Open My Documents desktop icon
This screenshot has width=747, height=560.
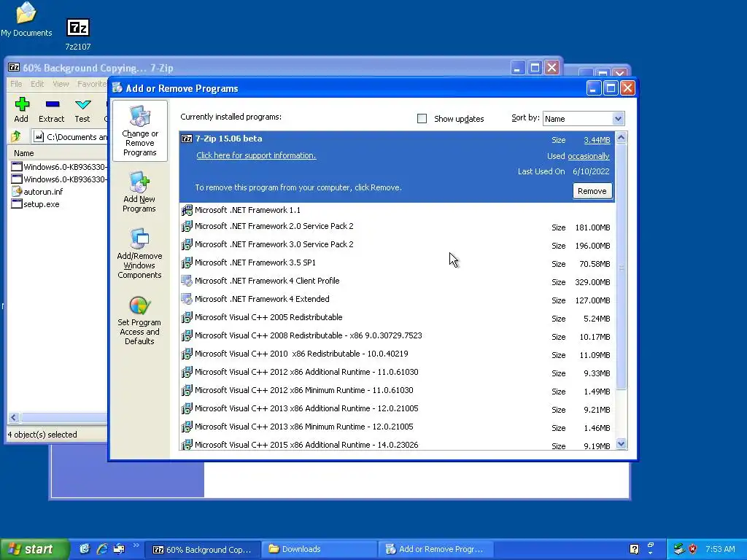click(26, 20)
